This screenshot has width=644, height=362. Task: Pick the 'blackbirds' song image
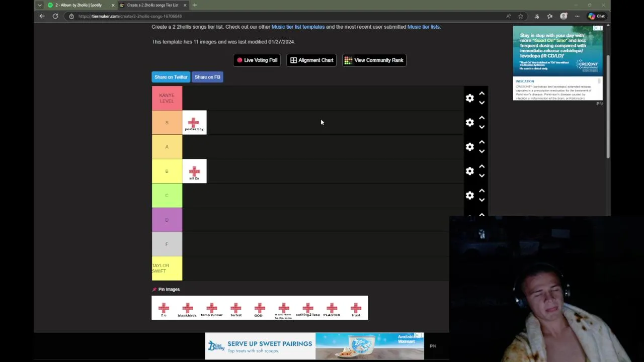[187, 308]
